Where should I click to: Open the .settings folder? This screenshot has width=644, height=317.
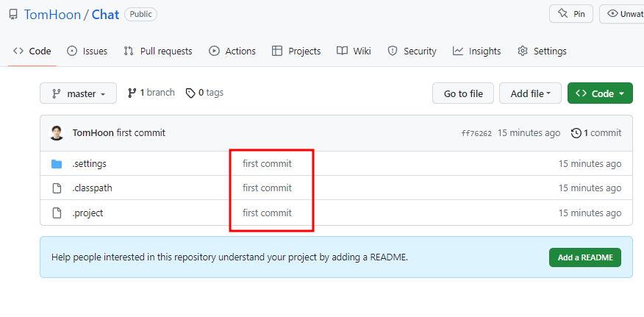90,163
